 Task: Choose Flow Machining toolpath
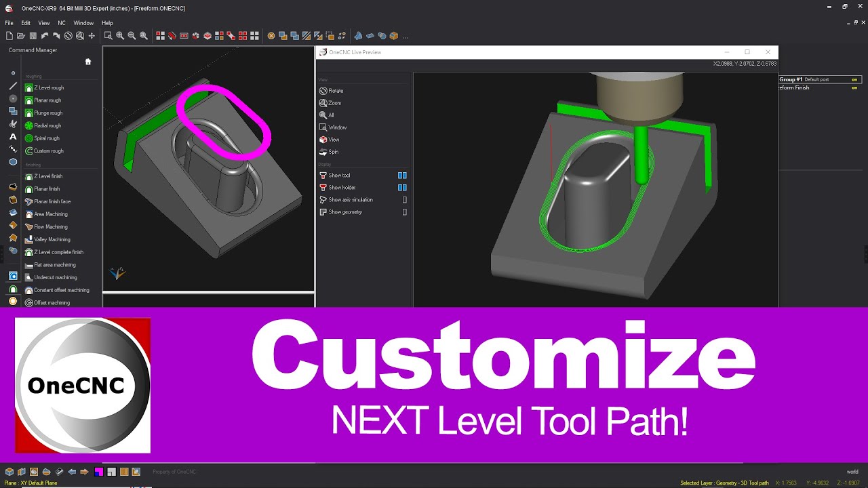47,227
